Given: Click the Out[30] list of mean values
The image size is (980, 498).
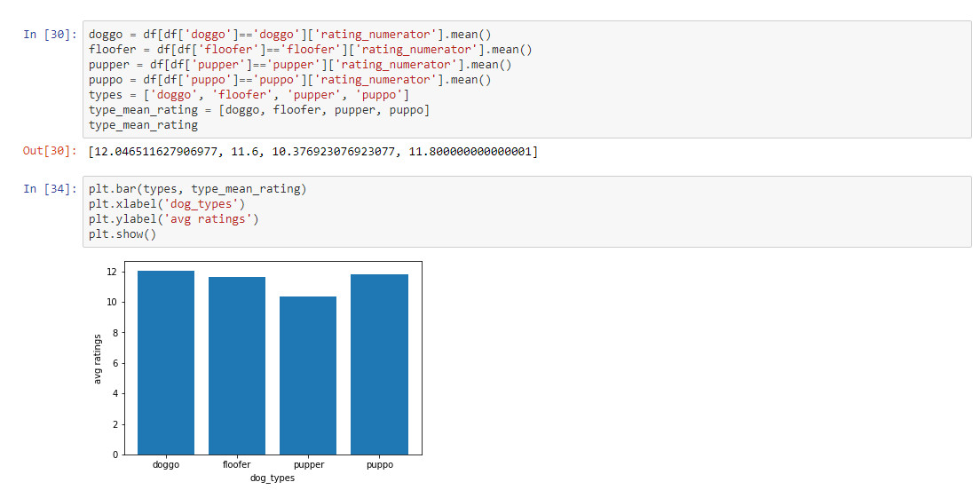Looking at the screenshot, I should (x=312, y=152).
